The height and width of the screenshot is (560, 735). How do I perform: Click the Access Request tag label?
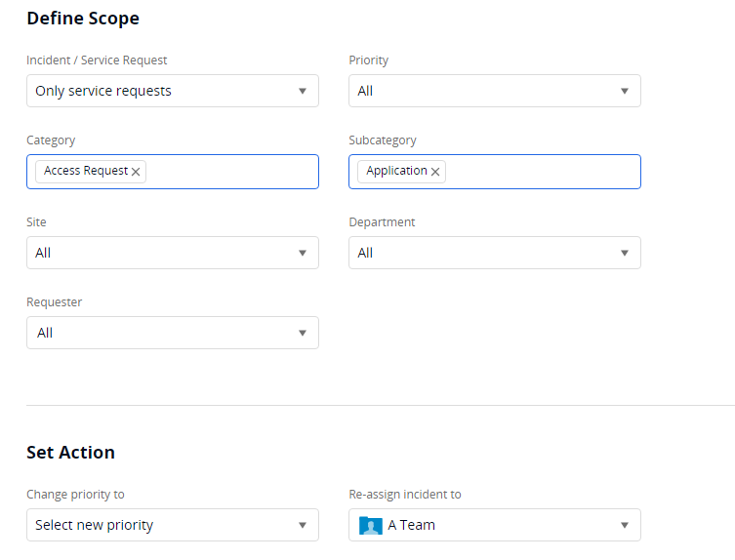pos(86,171)
